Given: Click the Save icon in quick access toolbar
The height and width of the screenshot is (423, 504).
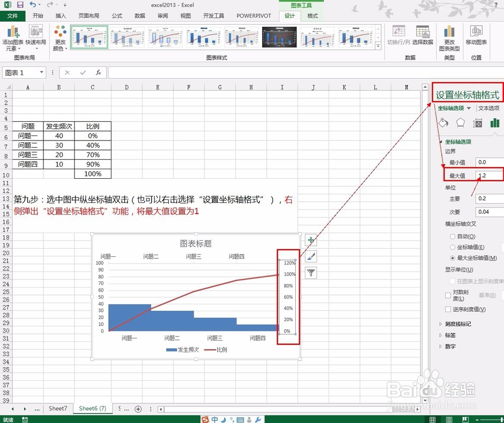Looking at the screenshot, I should tap(20, 5).
